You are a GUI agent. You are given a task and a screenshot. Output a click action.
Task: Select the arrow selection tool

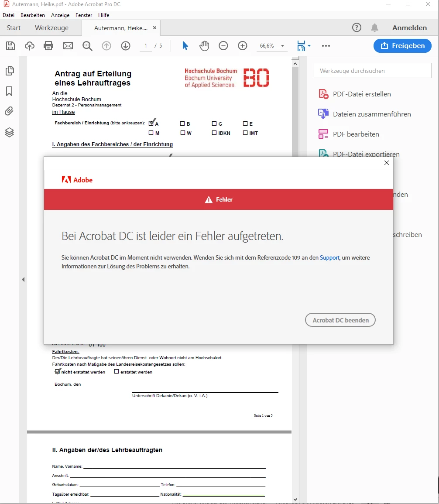click(x=185, y=46)
